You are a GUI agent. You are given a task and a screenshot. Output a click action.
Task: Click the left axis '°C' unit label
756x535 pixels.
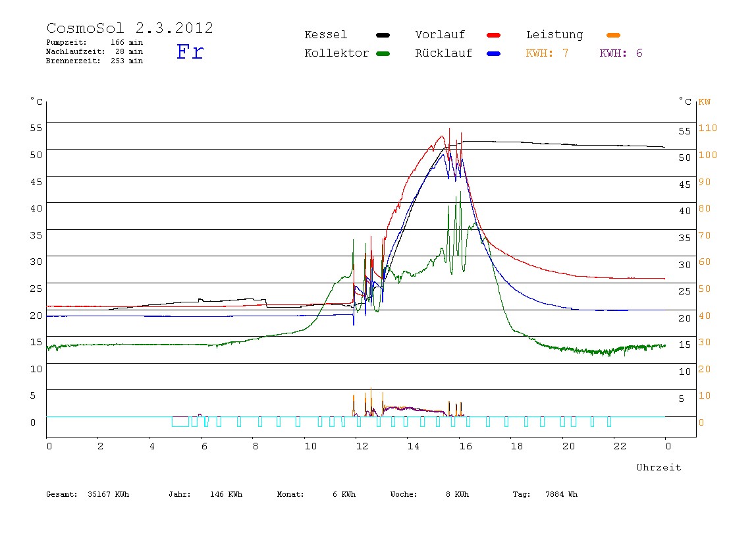click(x=37, y=101)
